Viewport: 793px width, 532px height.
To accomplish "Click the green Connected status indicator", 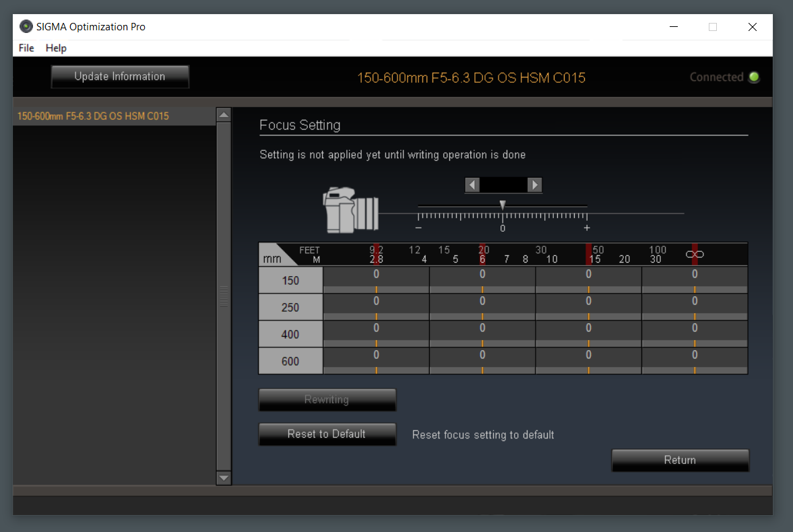I will point(753,77).
